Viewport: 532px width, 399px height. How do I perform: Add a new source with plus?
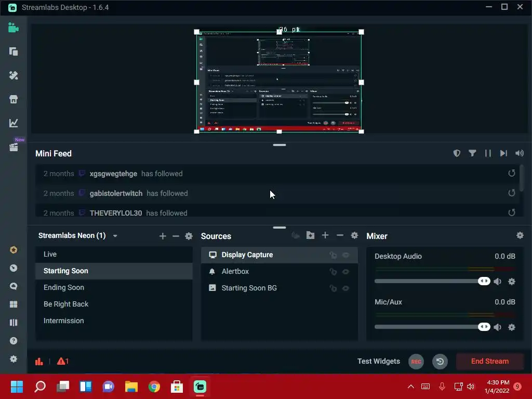pyautogui.click(x=325, y=235)
